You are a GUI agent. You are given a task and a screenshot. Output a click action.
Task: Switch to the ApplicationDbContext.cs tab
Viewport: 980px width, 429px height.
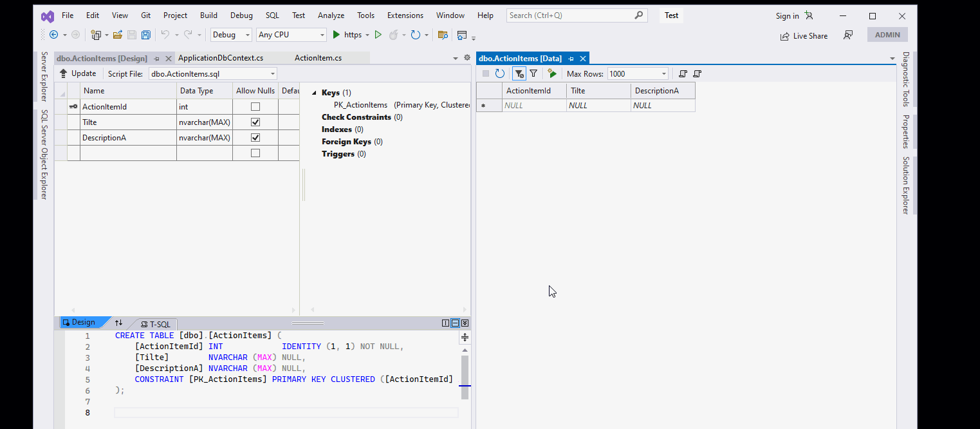[221, 58]
